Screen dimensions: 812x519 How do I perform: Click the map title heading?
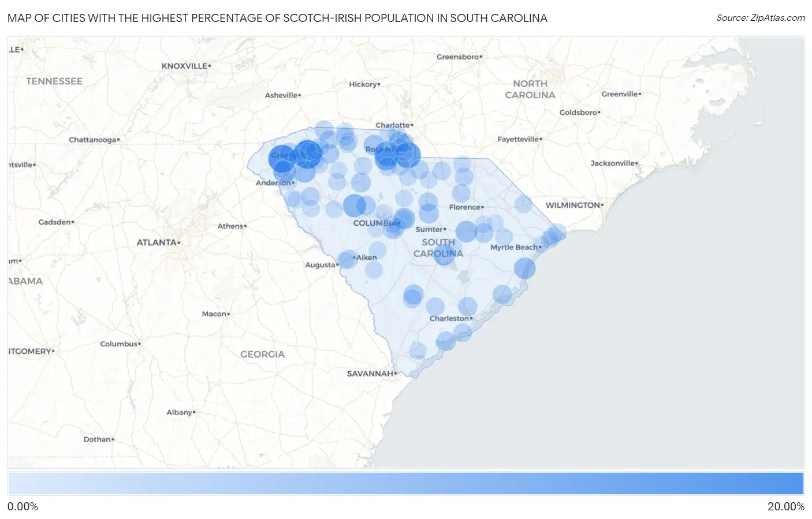277,18
